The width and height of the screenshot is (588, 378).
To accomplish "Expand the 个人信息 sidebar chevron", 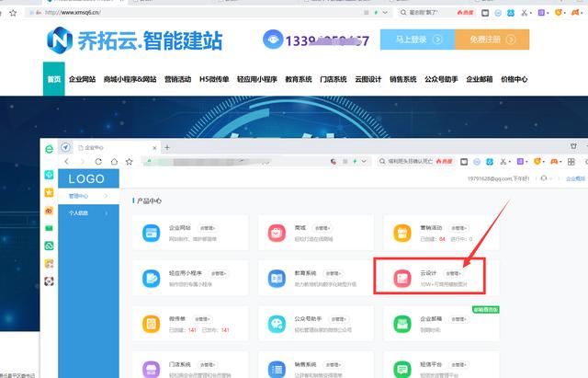I will click(107, 212).
